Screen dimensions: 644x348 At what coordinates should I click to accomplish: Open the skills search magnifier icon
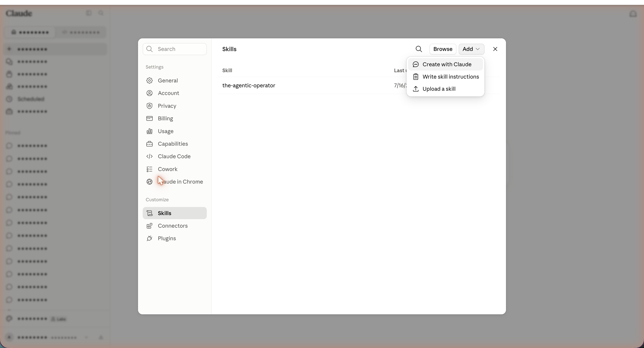pyautogui.click(x=419, y=49)
